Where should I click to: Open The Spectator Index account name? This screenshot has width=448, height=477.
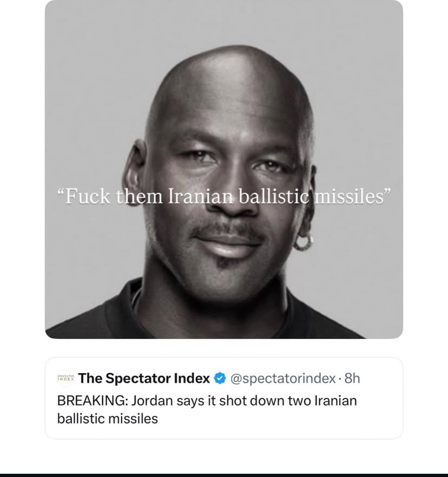[144, 379]
